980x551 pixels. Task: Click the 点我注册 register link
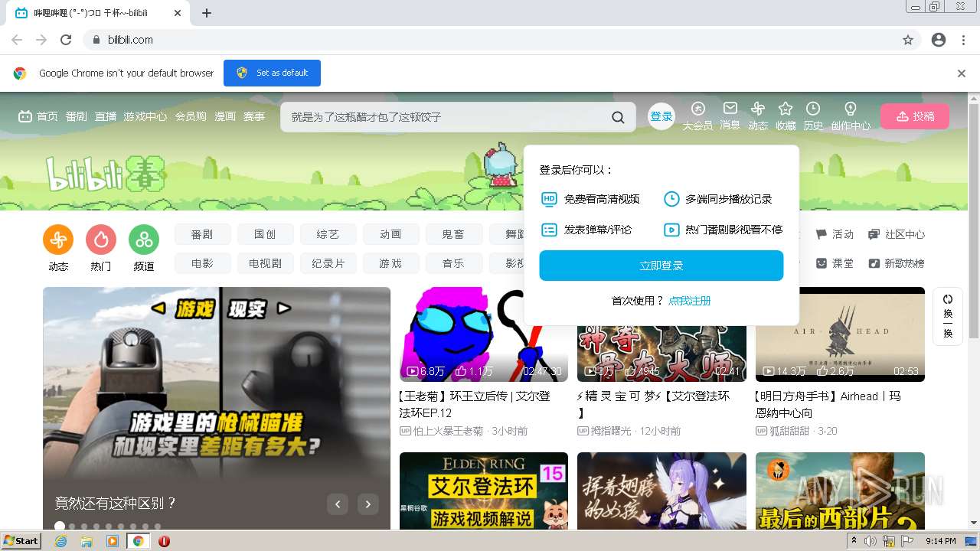pyautogui.click(x=689, y=301)
